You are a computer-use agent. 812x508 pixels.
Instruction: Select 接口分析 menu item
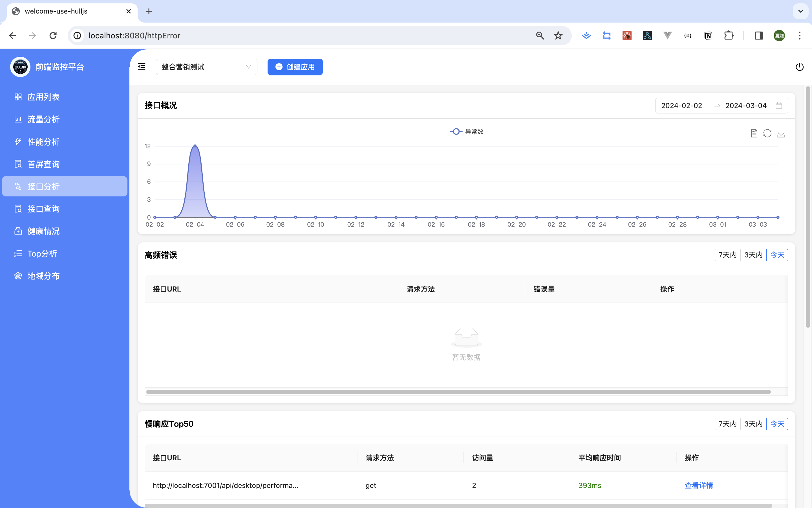[65, 187]
